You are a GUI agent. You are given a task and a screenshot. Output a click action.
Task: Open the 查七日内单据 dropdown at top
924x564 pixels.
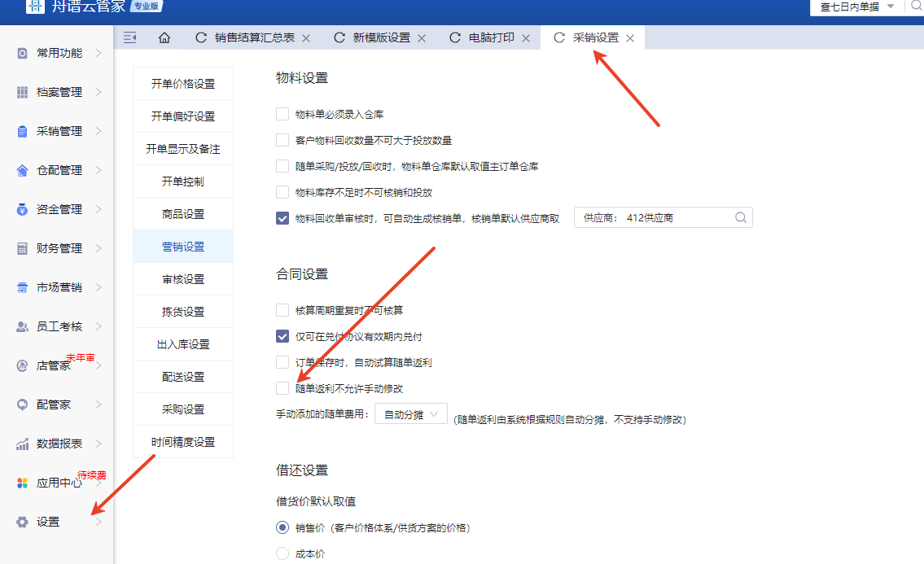click(x=857, y=7)
